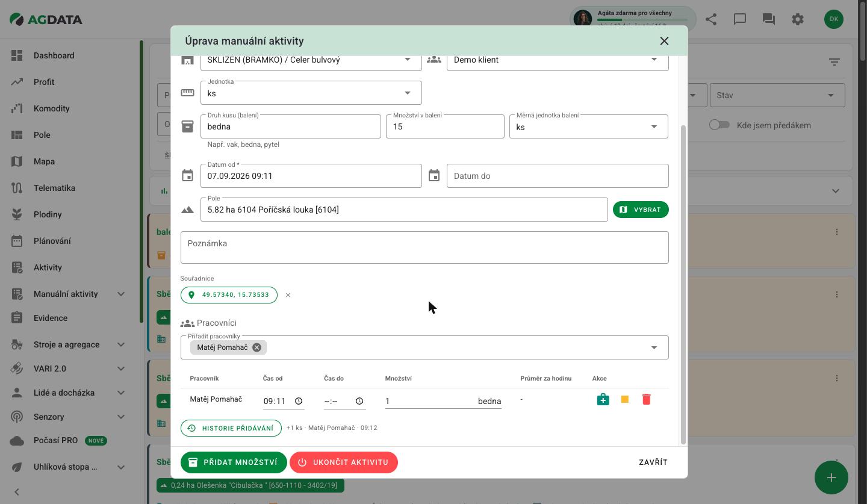
Task: Click the yellow stop square for Matěj Pomahač
Action: coord(625,400)
